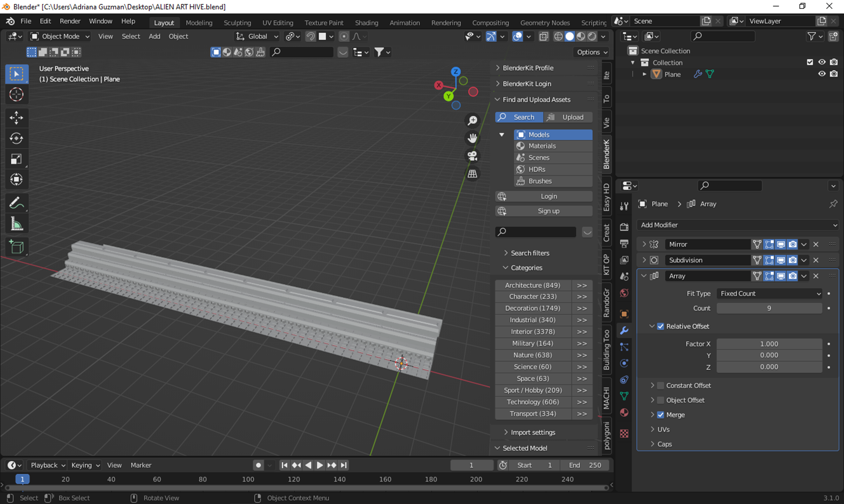Select the Add Cube tool

coord(16,247)
